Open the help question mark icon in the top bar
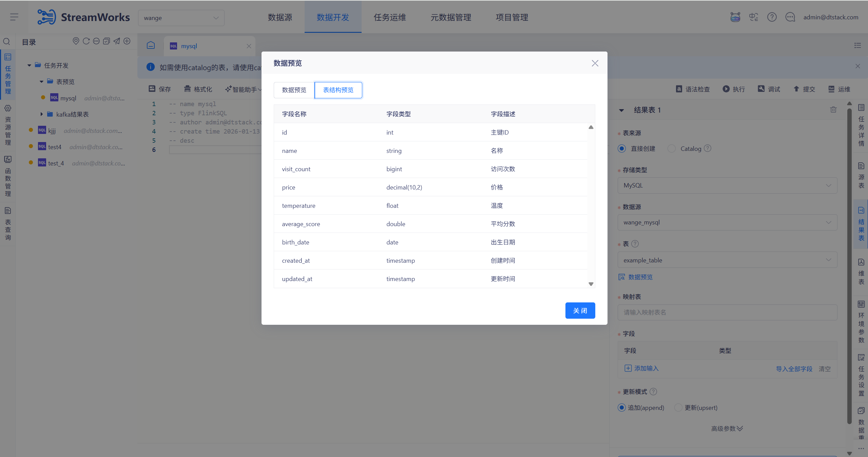The width and height of the screenshot is (868, 457). point(772,17)
